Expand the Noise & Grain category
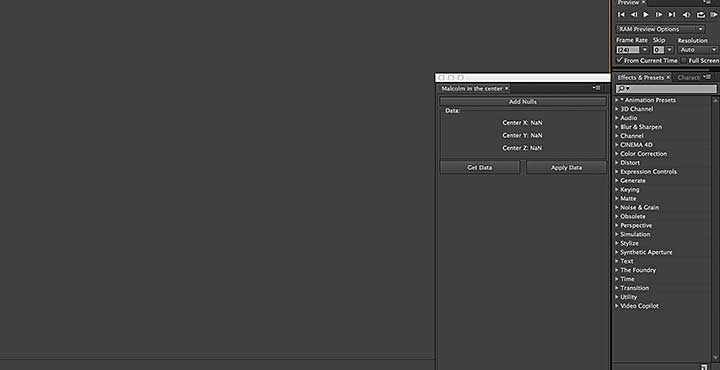This screenshot has width=720, height=370. click(617, 207)
